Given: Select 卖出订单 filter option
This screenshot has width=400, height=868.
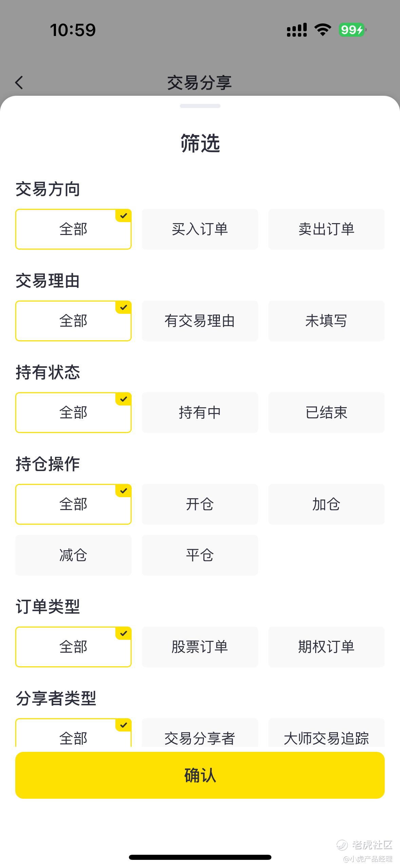Looking at the screenshot, I should click(326, 229).
